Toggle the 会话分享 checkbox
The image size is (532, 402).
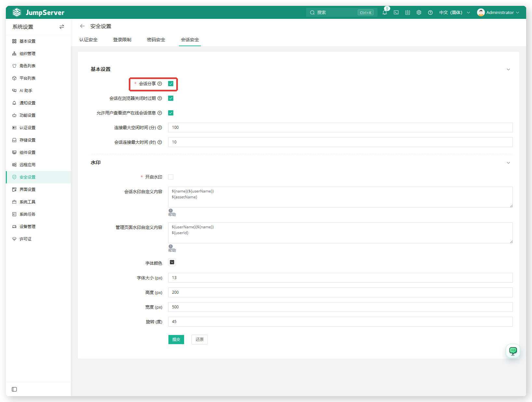pos(171,84)
